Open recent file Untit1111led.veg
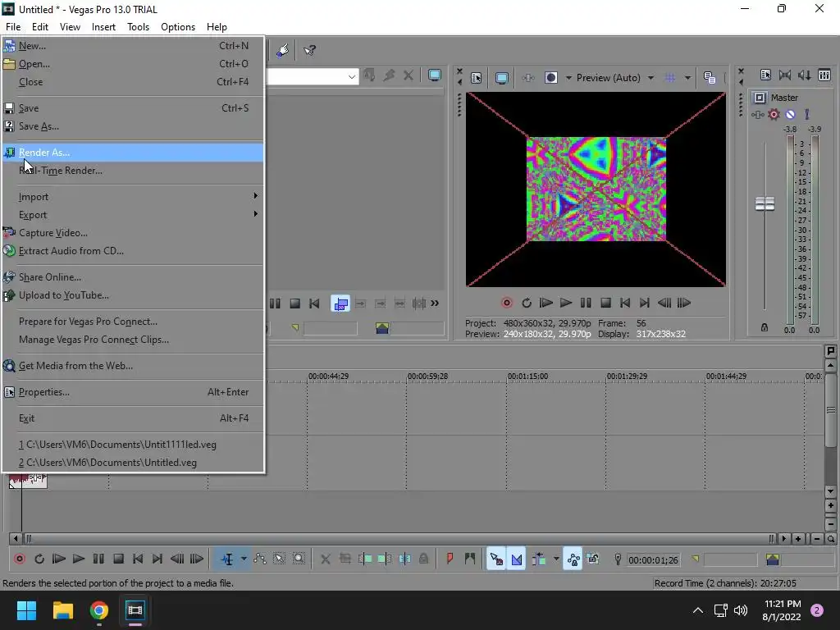This screenshot has height=630, width=840. 132,445
